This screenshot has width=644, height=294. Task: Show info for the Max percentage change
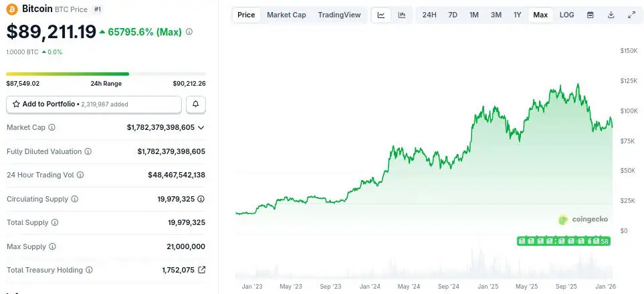tap(189, 31)
